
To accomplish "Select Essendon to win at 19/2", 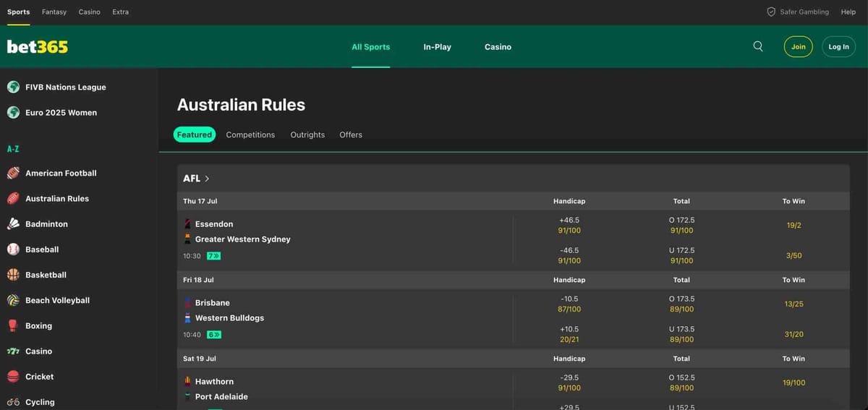I will (793, 225).
